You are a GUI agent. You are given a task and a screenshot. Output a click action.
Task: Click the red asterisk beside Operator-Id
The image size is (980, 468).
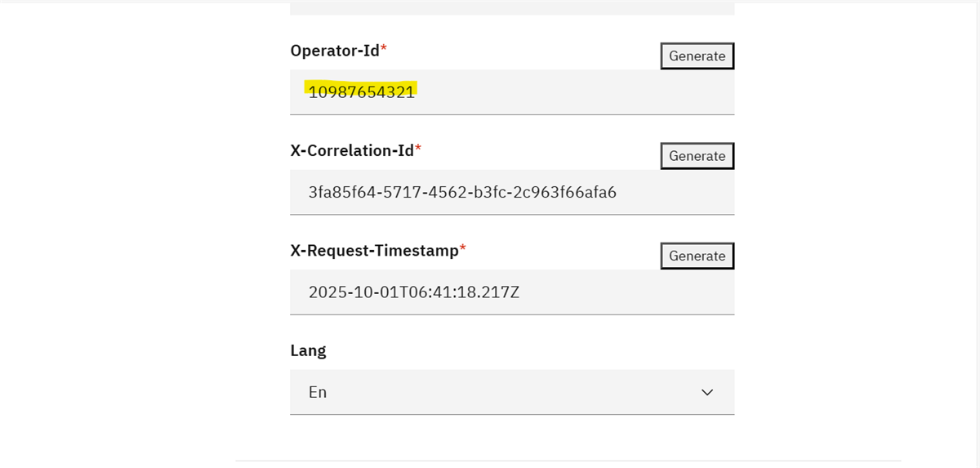pos(384,49)
